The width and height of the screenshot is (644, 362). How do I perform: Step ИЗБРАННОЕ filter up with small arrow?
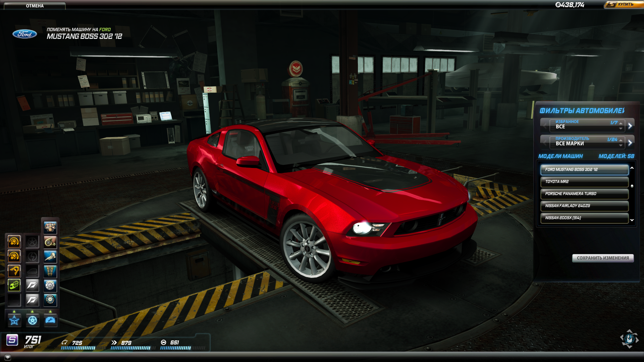pyautogui.click(x=621, y=123)
